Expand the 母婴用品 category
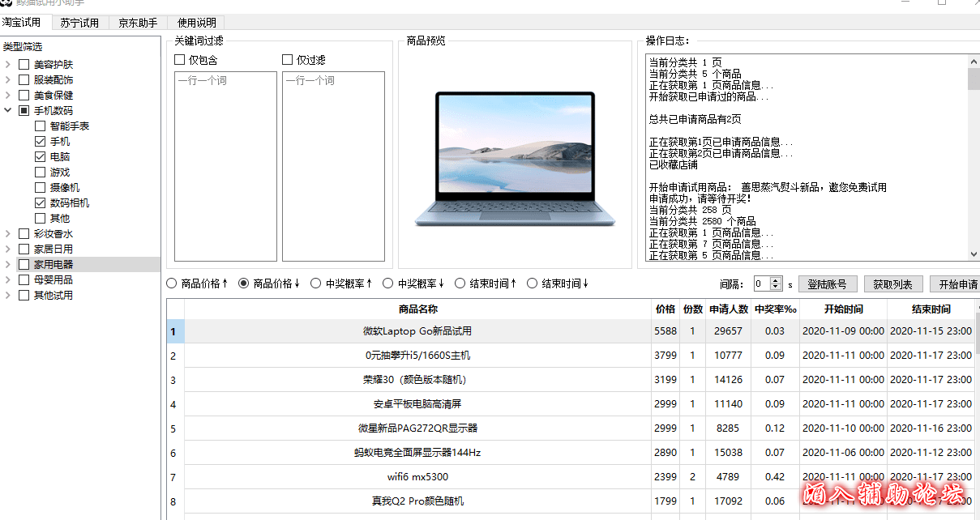This screenshot has width=980, height=520. point(7,279)
